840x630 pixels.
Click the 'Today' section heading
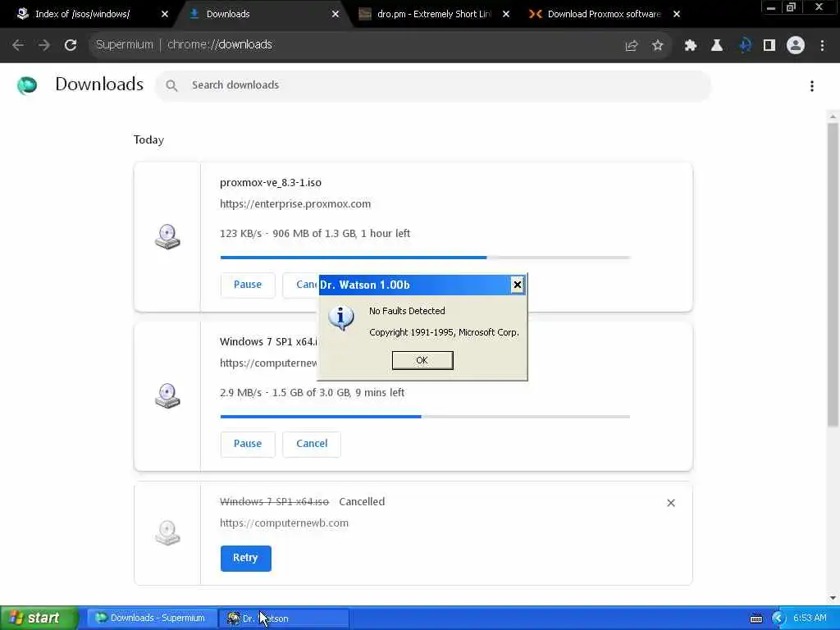point(148,139)
